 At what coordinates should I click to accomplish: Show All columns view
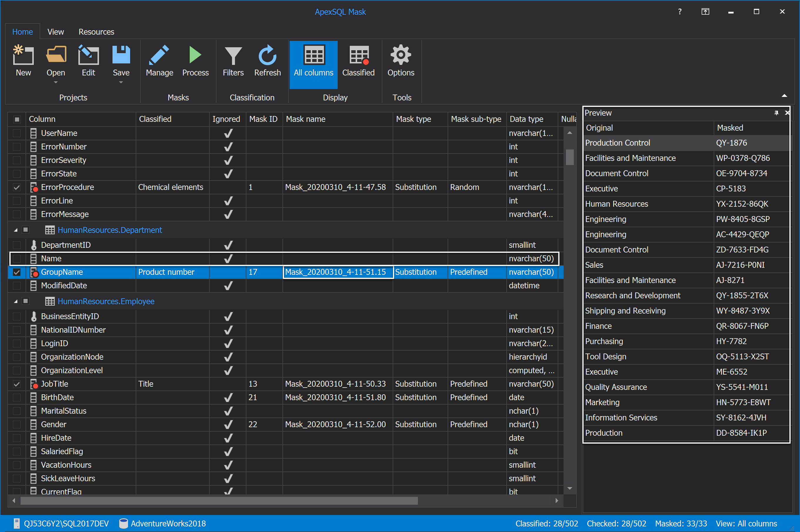point(313,65)
